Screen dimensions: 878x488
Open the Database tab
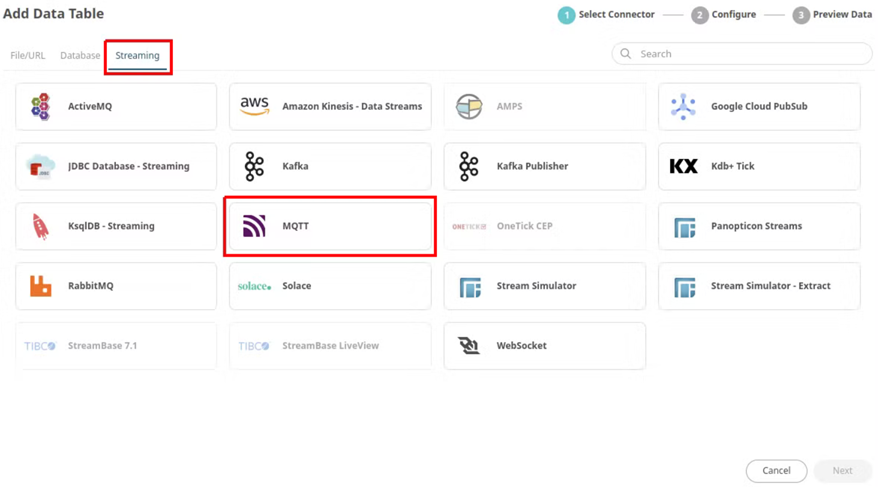[x=80, y=56]
